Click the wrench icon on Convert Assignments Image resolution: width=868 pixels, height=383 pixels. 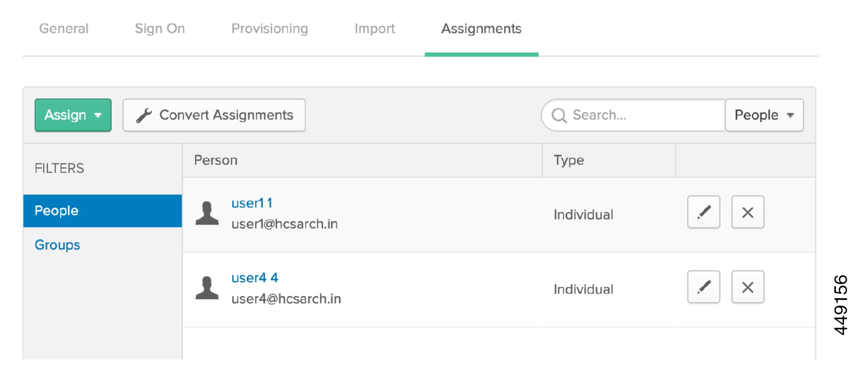[144, 115]
